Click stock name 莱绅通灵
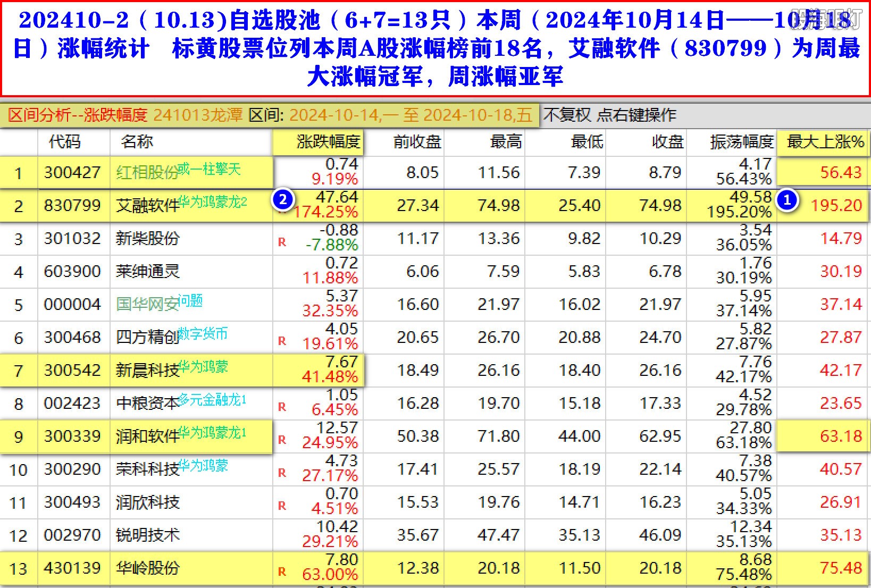 pyautogui.click(x=147, y=272)
